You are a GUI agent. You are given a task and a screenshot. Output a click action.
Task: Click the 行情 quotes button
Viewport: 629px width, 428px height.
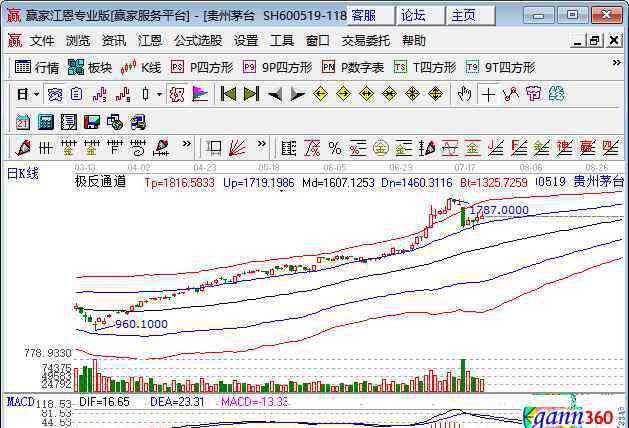[x=37, y=67]
